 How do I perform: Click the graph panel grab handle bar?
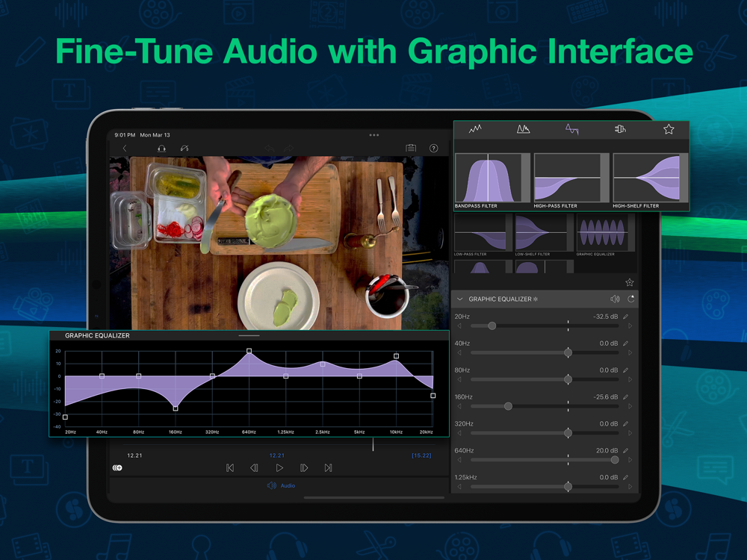[x=249, y=336]
